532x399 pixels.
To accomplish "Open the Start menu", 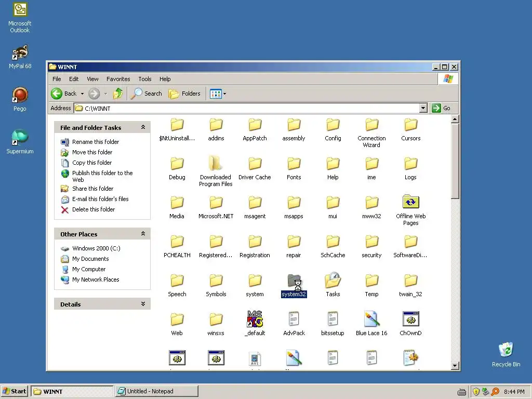I will pos(15,391).
